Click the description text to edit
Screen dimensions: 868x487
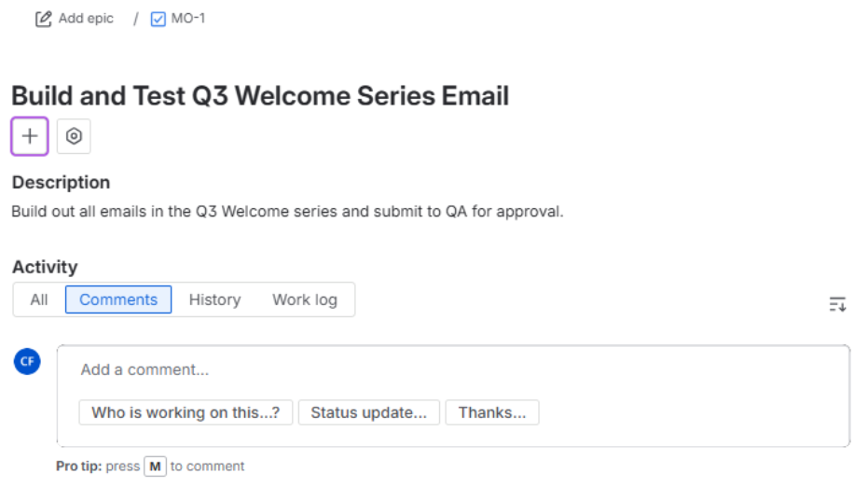(x=287, y=212)
